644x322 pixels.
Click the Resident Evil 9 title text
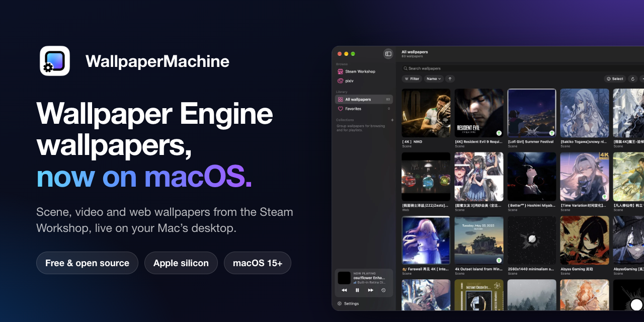pyautogui.click(x=478, y=142)
